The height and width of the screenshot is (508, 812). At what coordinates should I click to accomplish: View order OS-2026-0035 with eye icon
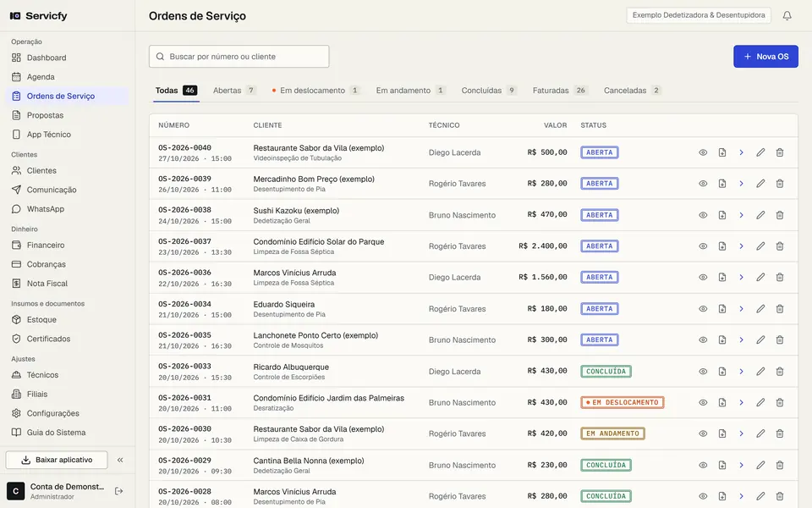(x=703, y=340)
